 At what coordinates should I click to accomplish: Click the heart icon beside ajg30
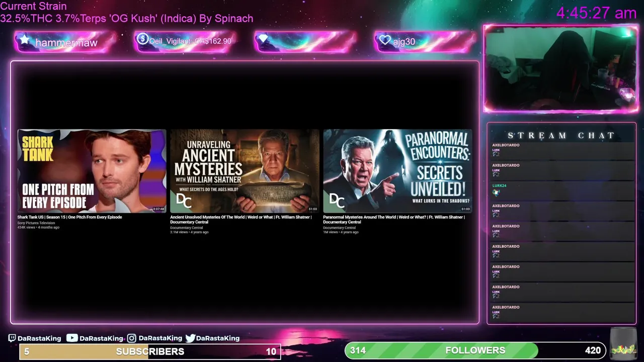(385, 40)
